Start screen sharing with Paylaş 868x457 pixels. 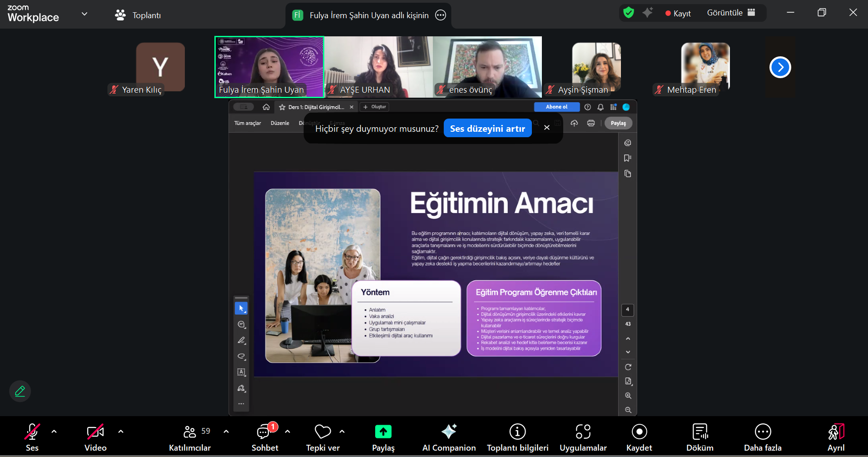(x=383, y=437)
